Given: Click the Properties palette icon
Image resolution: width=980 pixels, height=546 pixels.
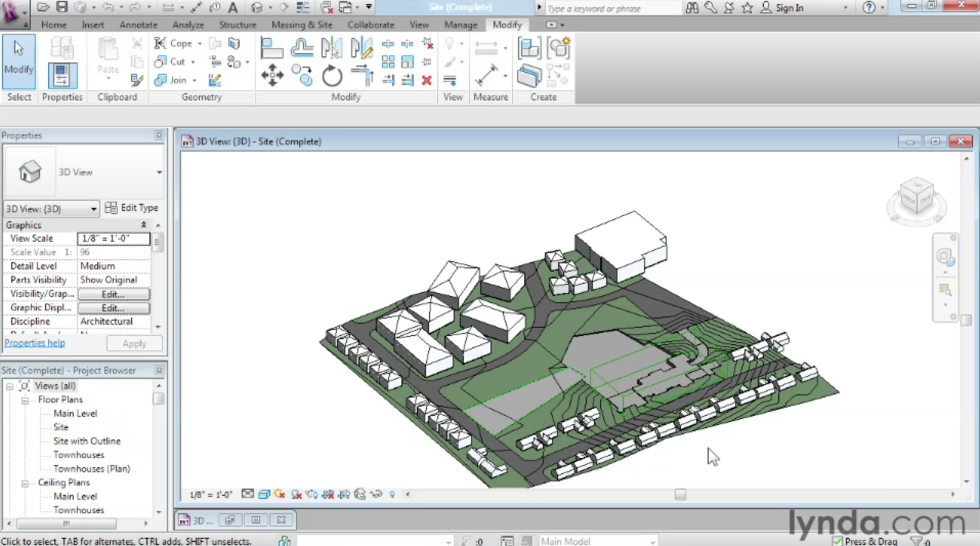Looking at the screenshot, I should [x=62, y=75].
